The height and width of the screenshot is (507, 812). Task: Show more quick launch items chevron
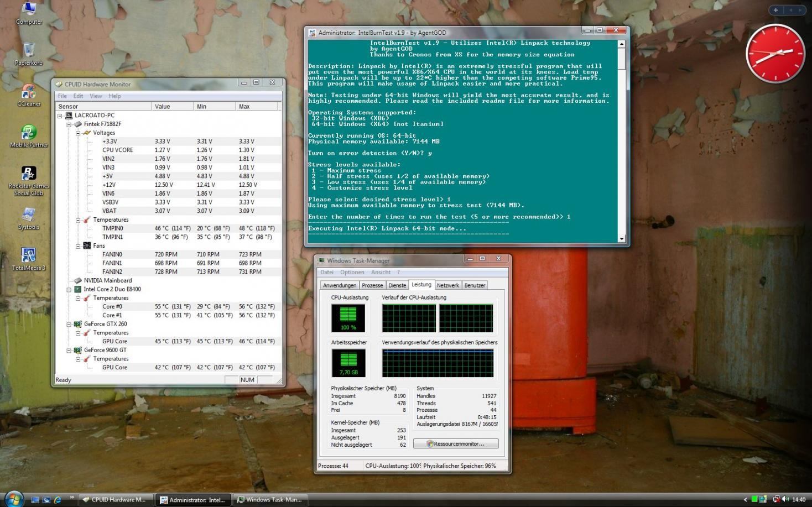[71, 498]
